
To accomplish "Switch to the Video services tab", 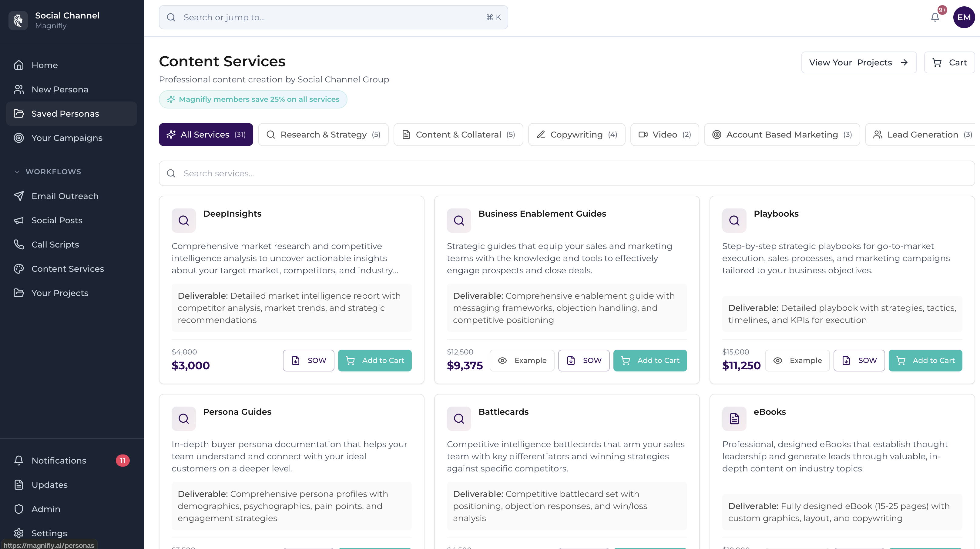I will pos(664,135).
